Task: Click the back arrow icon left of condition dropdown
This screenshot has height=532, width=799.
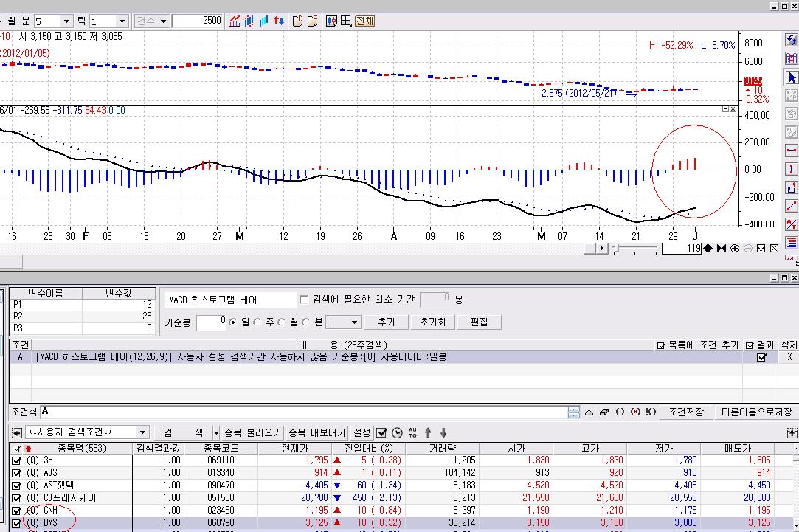Action: 16,432
